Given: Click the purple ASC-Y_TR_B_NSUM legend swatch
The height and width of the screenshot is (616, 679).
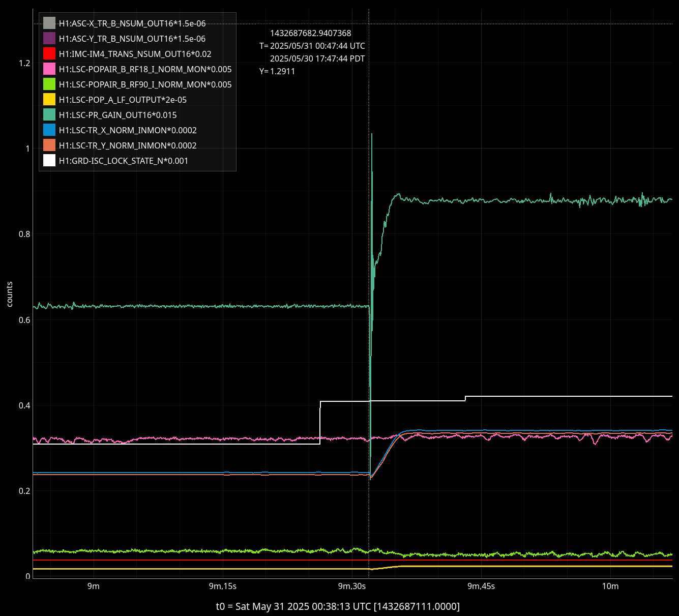Looking at the screenshot, I should (x=49, y=39).
